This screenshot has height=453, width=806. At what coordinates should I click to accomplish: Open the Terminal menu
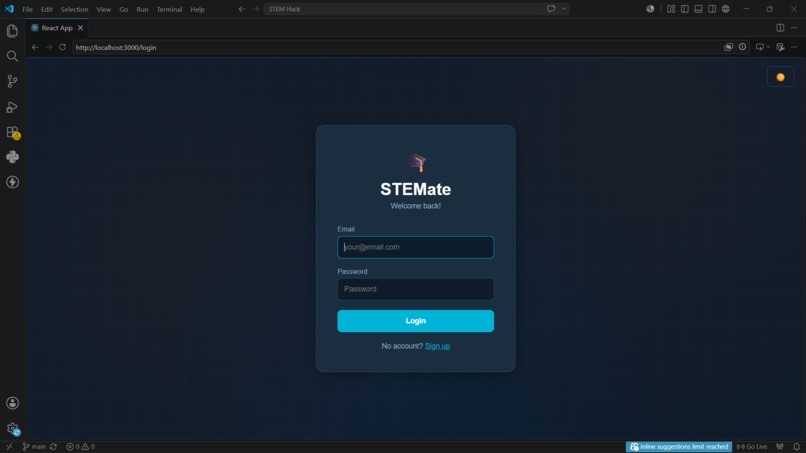[169, 9]
